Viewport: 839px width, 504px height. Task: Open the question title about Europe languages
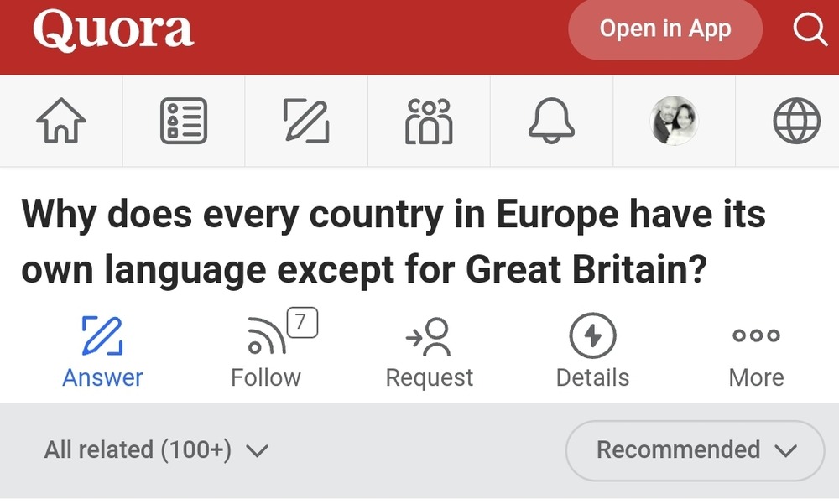click(393, 242)
